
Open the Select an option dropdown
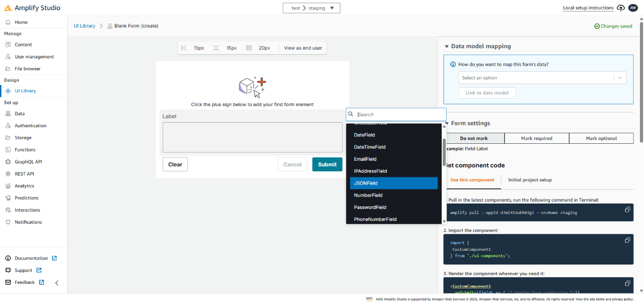click(x=542, y=78)
